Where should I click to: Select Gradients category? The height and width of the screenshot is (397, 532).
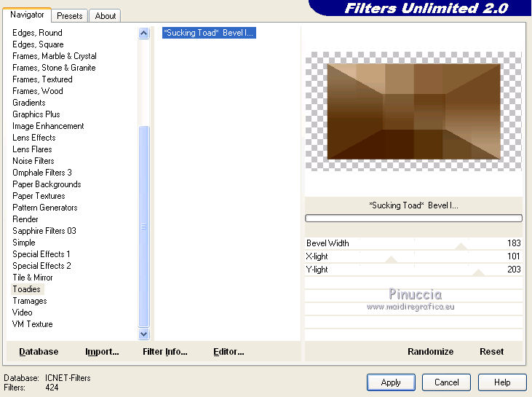tap(29, 103)
